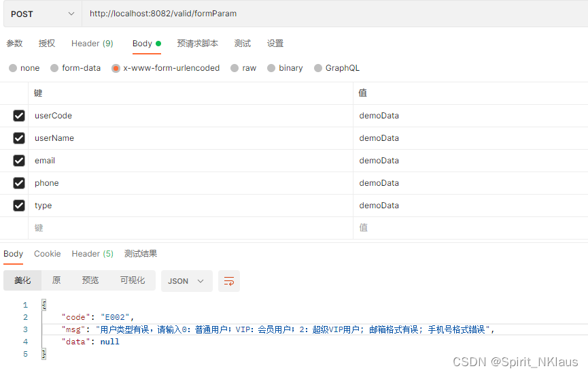The width and height of the screenshot is (588, 375).
Task: Click the "data": null response line
Action: click(x=90, y=342)
